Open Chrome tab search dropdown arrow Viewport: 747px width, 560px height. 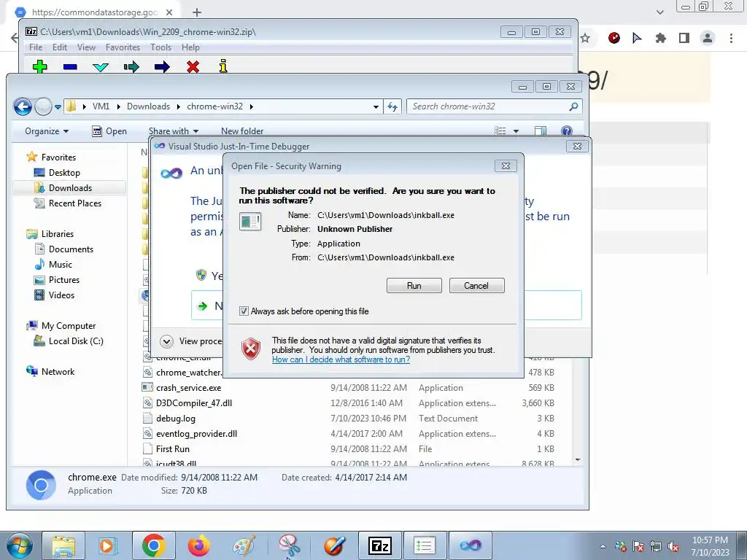click(x=659, y=12)
